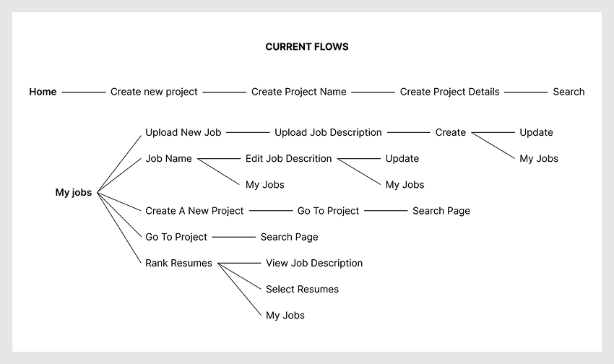Screen dimensions: 614x364
Task: Click the Rank Resumes branch
Action: pos(178,263)
